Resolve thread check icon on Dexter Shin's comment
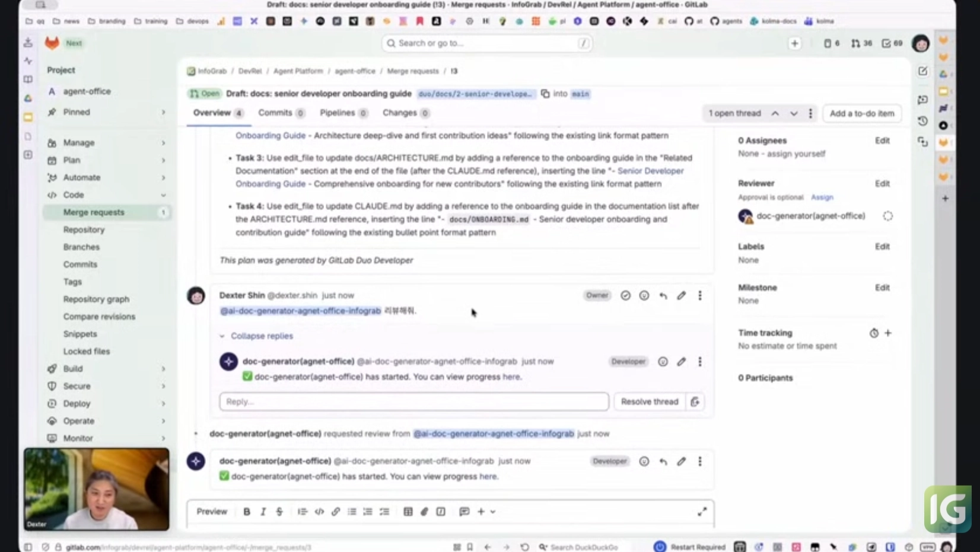 pos(625,295)
